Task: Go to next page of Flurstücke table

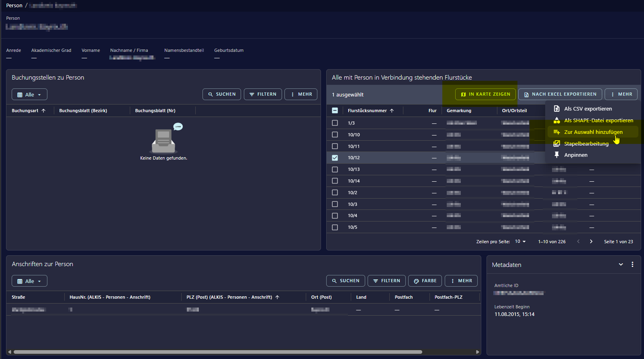Action: point(591,242)
